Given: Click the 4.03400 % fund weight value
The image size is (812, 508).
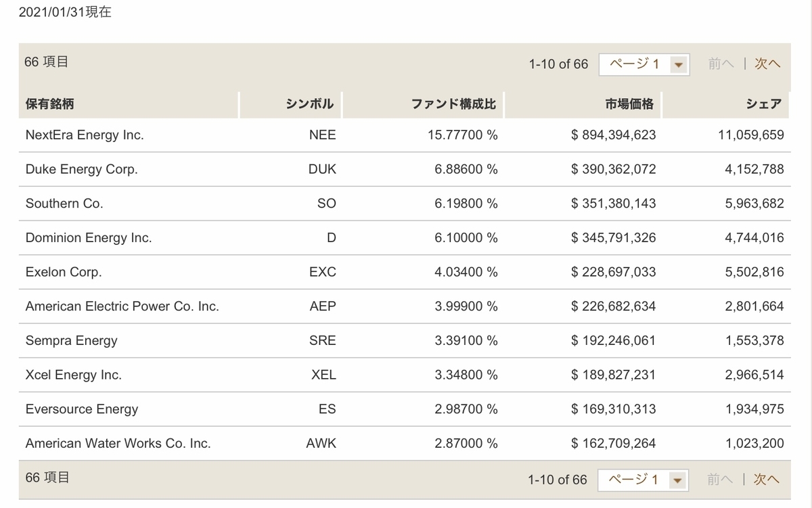Looking at the screenshot, I should tap(466, 272).
